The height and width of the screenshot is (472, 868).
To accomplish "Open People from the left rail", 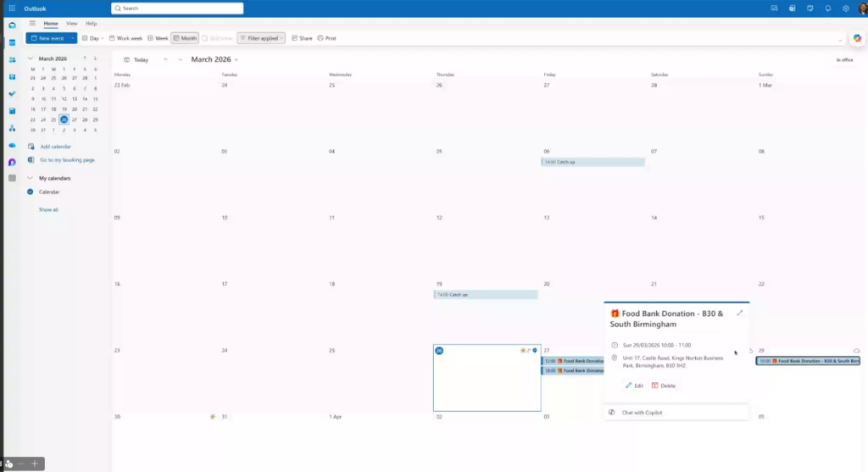I will click(x=12, y=60).
